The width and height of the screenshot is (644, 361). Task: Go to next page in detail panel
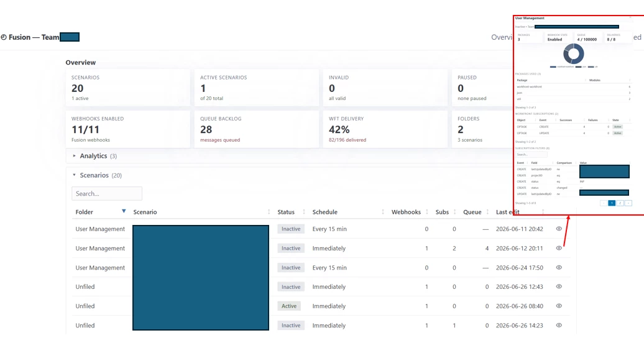point(628,203)
